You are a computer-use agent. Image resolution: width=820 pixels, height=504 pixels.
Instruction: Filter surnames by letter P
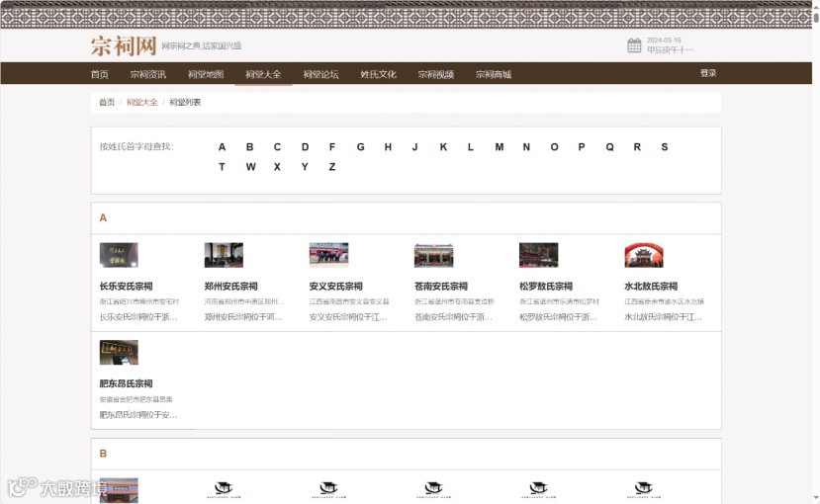(x=582, y=147)
